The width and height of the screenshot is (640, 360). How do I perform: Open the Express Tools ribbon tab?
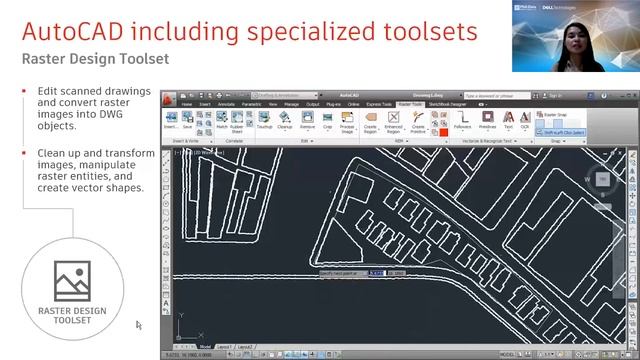[378, 104]
